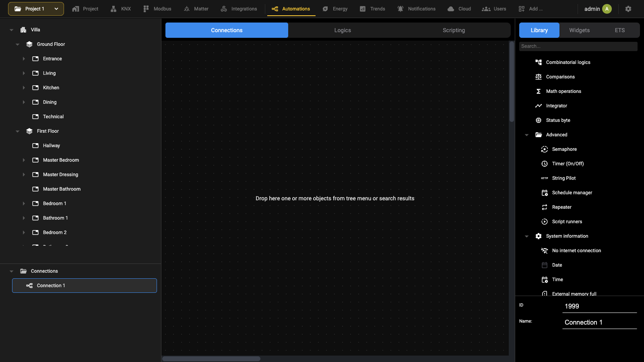Viewport: 644px width, 362px height.
Task: Expand the Entrance room node
Action: pos(24,59)
